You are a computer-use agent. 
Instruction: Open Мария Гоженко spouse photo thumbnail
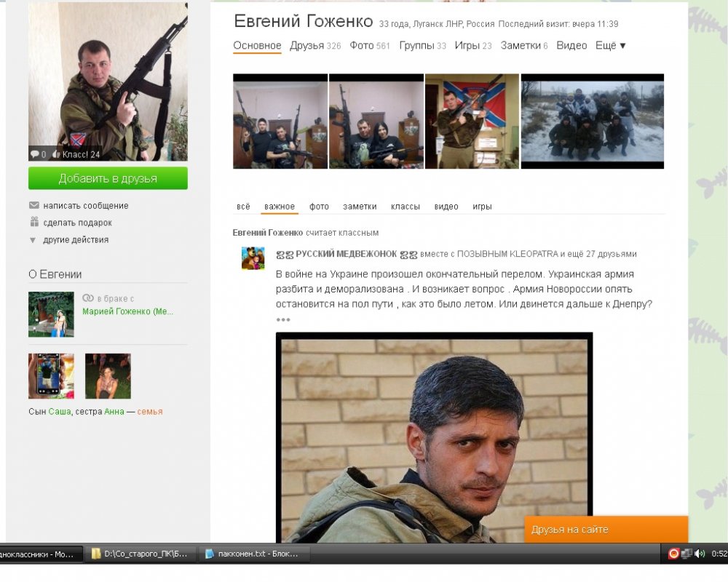[x=51, y=314]
